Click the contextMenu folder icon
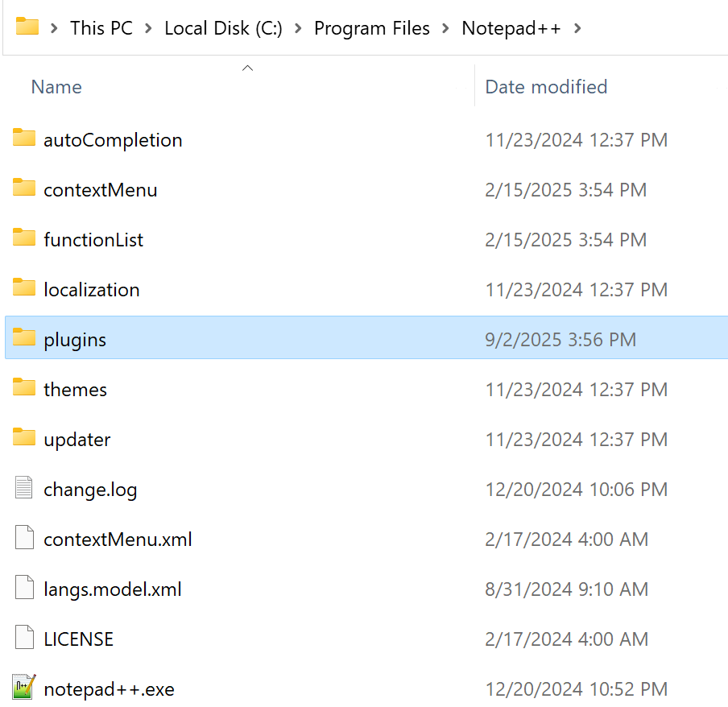The width and height of the screenshot is (728, 707). (x=23, y=188)
